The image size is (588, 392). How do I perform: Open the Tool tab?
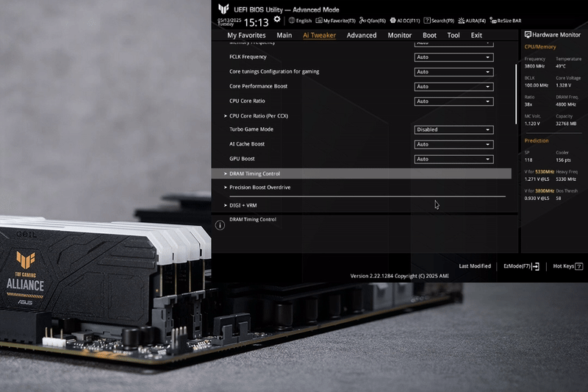pyautogui.click(x=453, y=35)
